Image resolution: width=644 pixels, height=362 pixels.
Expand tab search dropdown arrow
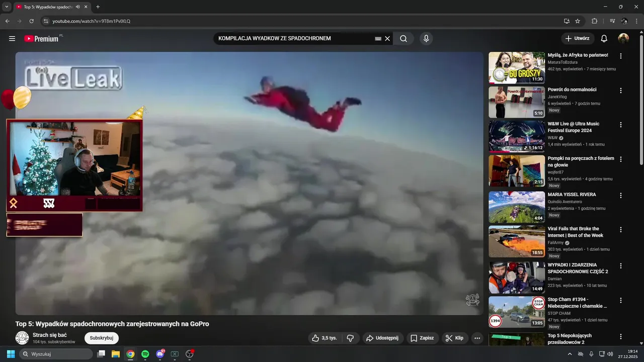click(7, 7)
